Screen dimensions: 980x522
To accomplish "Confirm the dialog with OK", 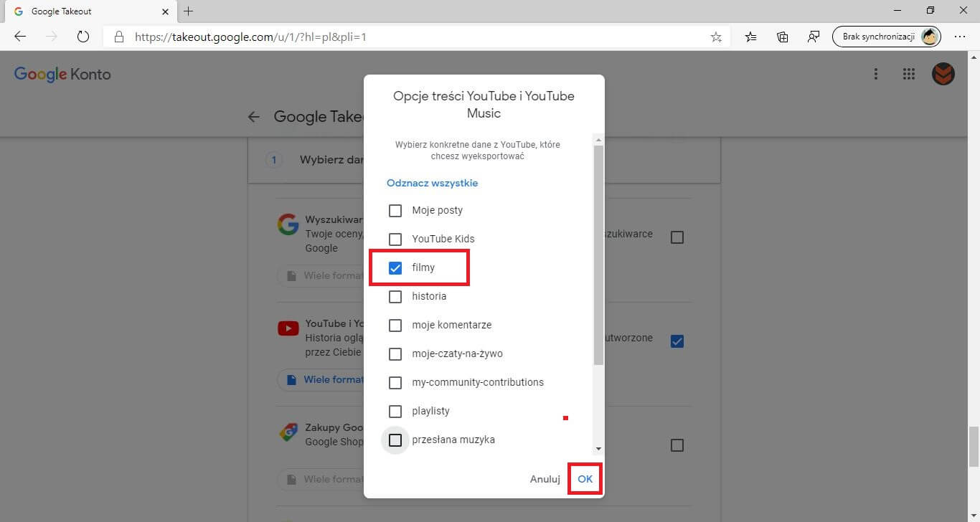I will point(585,479).
